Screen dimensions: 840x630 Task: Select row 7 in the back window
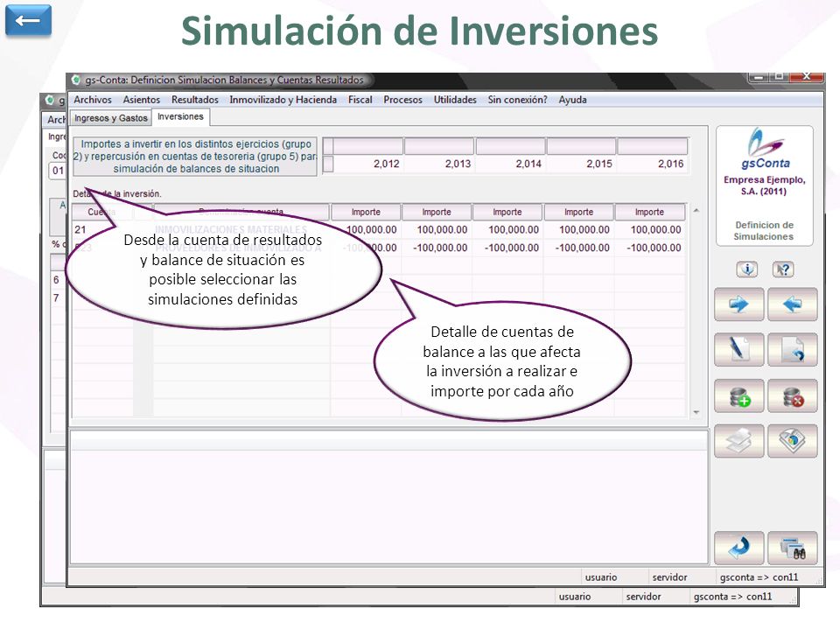click(x=56, y=297)
